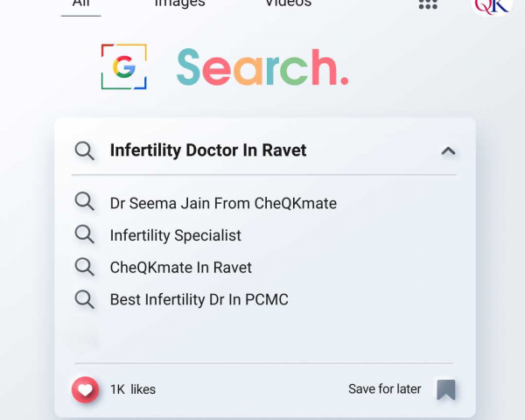Viewport: 525px width, 420px height.
Task: Focus the Infertility Doctor In Ravet search field
Action: click(x=208, y=150)
